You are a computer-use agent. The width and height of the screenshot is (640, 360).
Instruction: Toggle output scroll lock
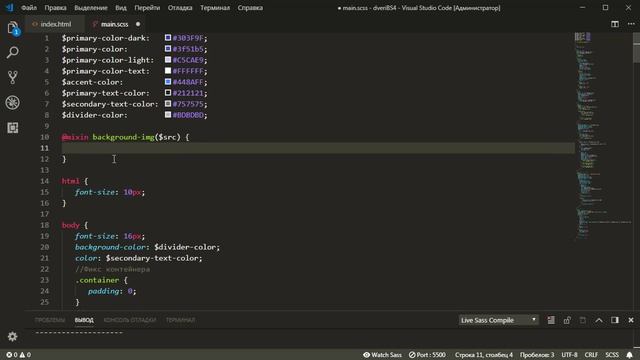(567, 320)
